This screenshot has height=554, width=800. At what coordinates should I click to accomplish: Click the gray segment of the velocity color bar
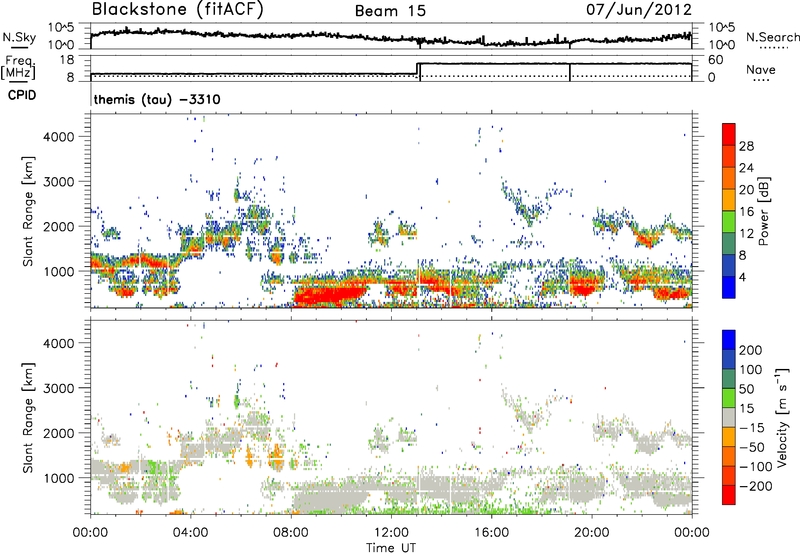point(729,418)
